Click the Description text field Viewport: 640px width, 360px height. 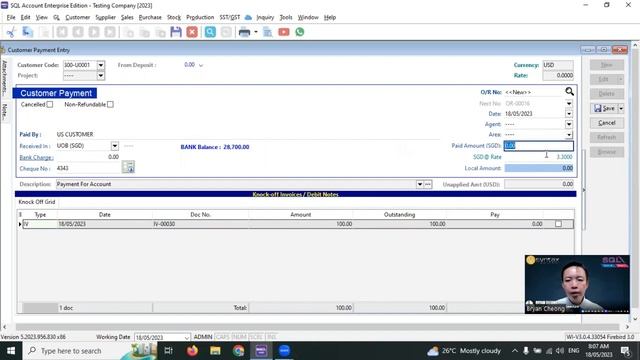tap(236, 184)
